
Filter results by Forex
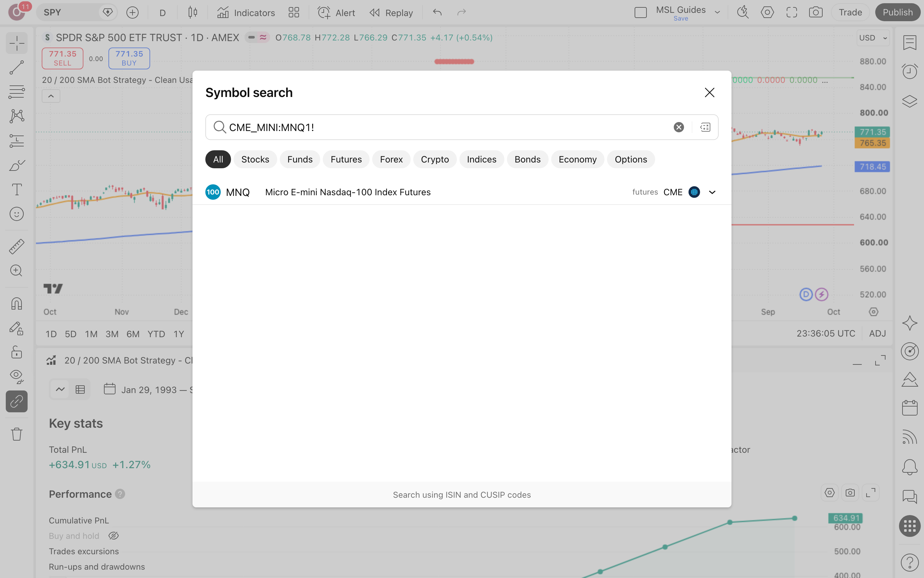click(391, 159)
